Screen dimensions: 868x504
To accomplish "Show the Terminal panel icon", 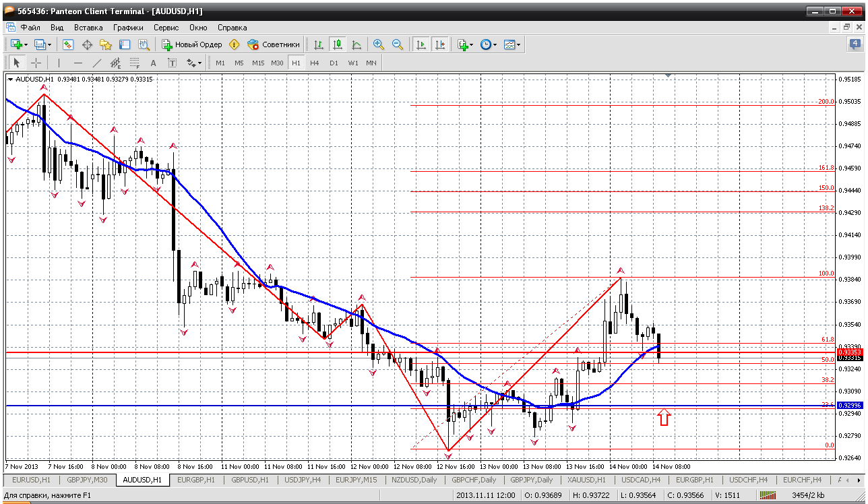I will [125, 44].
